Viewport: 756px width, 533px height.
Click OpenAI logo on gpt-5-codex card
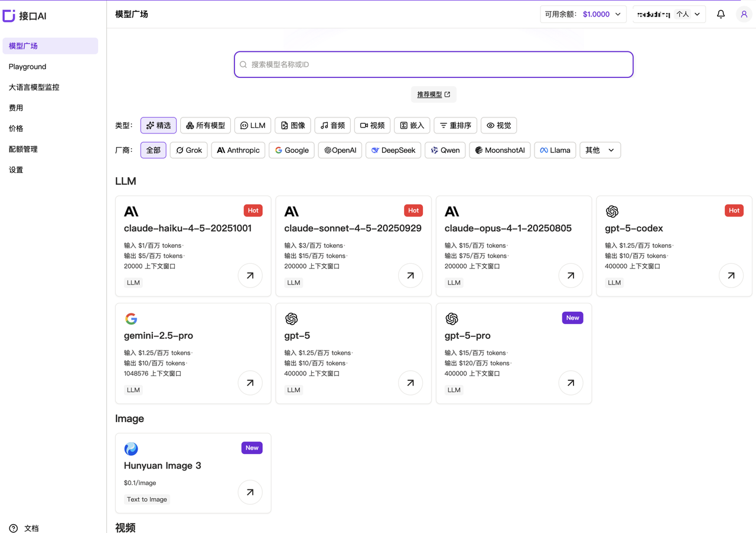point(612,211)
